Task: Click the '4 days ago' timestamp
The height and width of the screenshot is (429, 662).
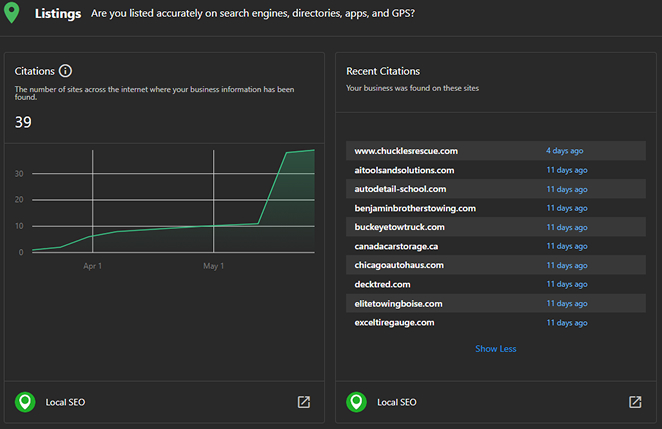Action: [x=565, y=151]
